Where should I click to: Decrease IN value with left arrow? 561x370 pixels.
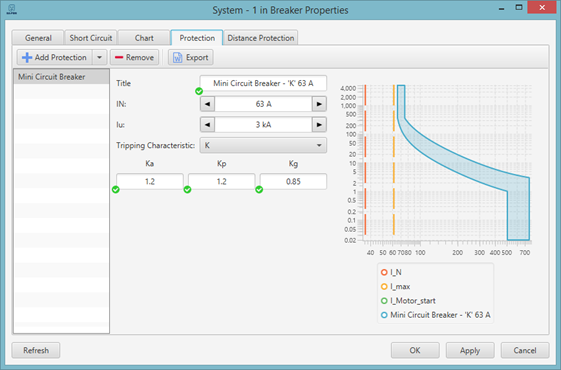click(208, 104)
